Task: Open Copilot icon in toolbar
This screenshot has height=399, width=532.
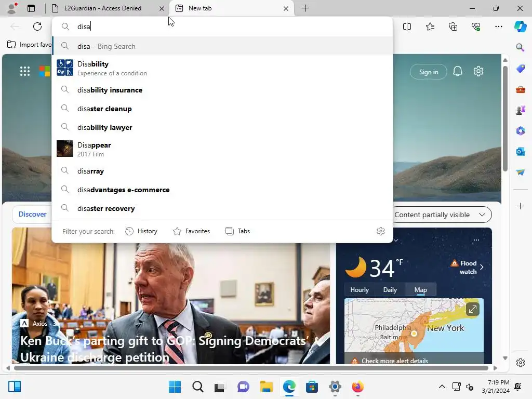Action: point(520,26)
